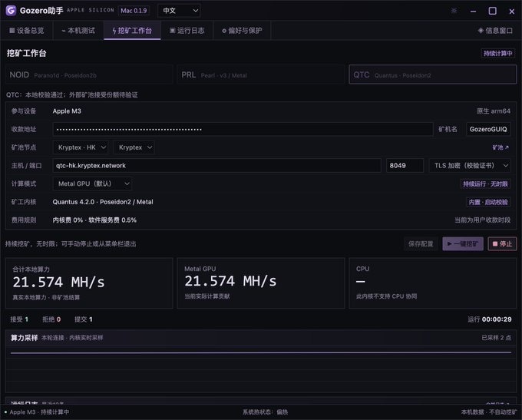Screen dimensions: 522x420
Task: Expand the Kryptex · HK node dropdown
Action: pos(81,147)
